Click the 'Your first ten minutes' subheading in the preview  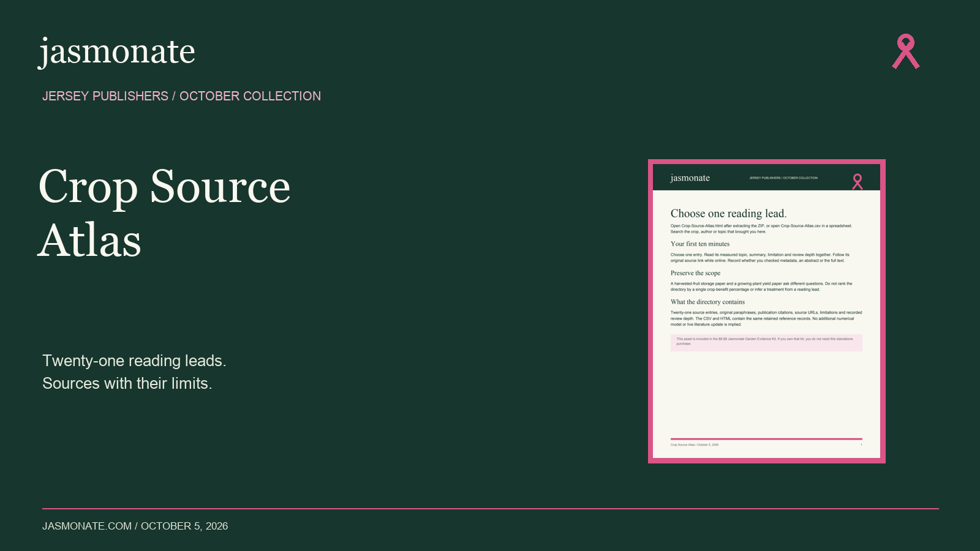tap(700, 244)
